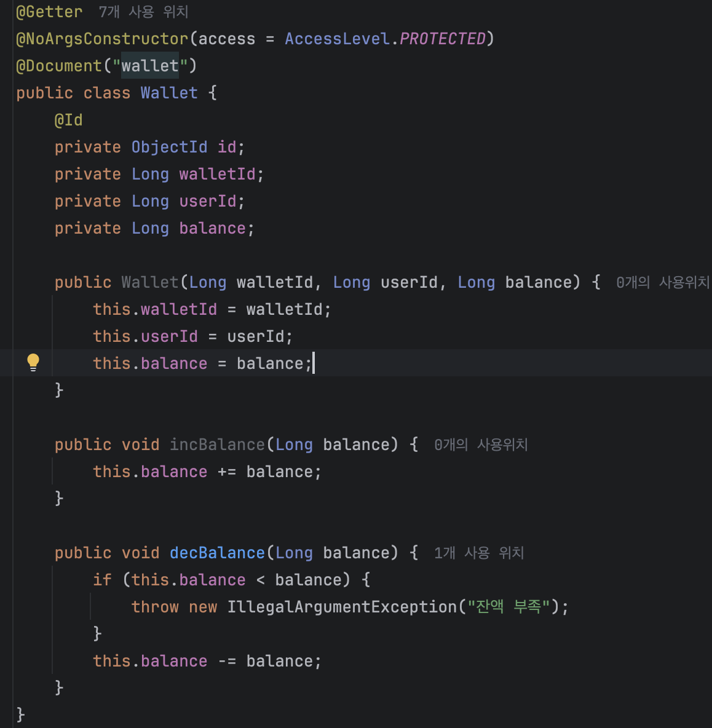This screenshot has width=712, height=728.
Task: Click '0개의 사용위치' hint beside incBalance
Action: point(481,445)
